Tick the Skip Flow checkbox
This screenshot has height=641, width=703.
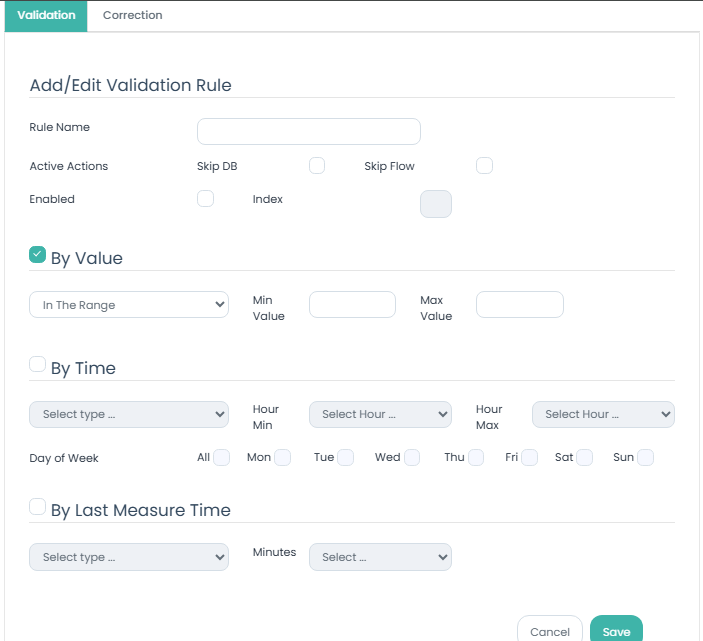(484, 166)
